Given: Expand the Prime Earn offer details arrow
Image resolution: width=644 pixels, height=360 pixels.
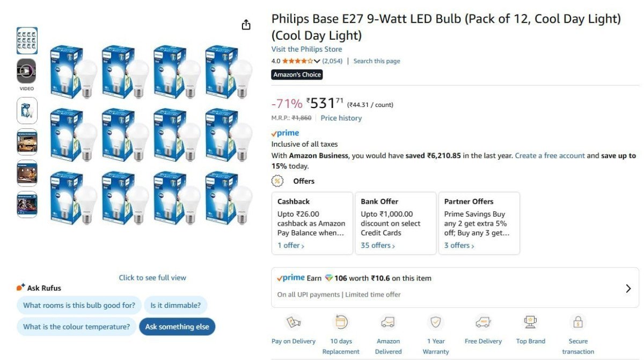Looking at the screenshot, I should (x=628, y=288).
